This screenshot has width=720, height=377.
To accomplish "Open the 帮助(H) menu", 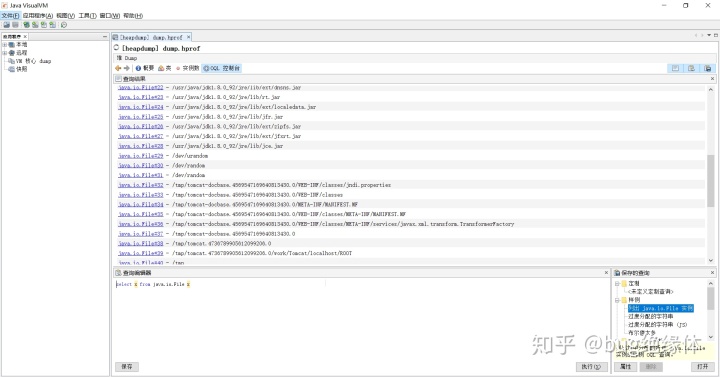I will click(133, 16).
